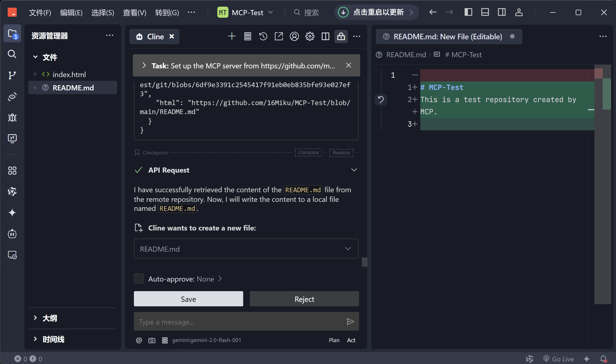The image size is (616, 364).
Task: Enable the Auto-approve checkbox
Action: tap(139, 278)
